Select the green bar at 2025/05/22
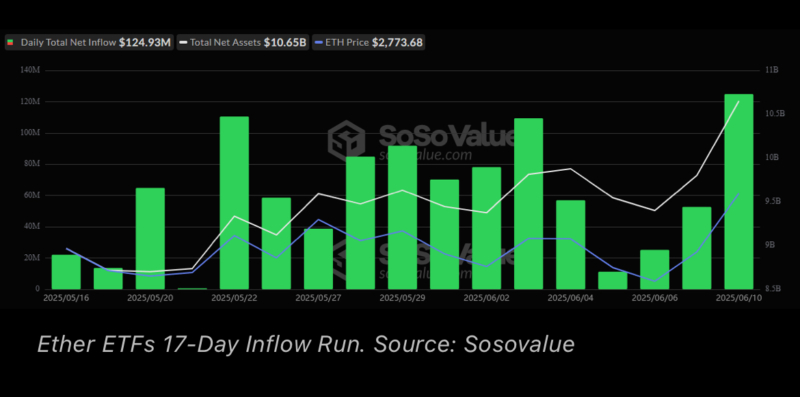Viewport: 800px width, 397px height. click(x=234, y=203)
